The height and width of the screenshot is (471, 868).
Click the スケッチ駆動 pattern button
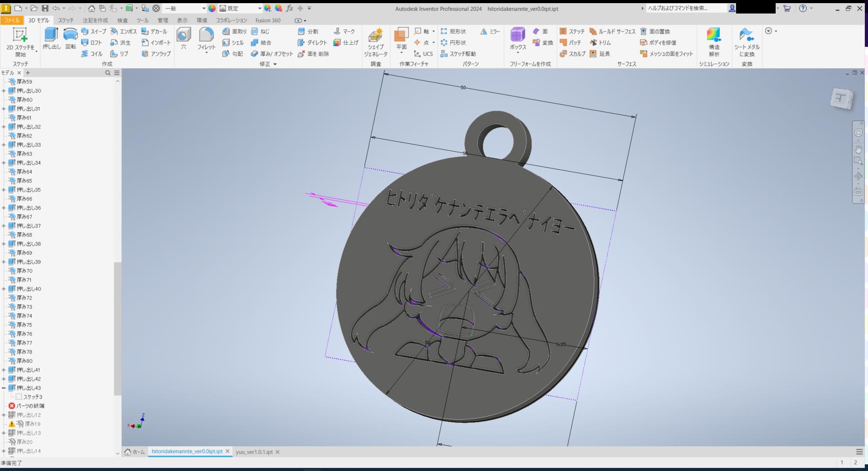coord(458,54)
